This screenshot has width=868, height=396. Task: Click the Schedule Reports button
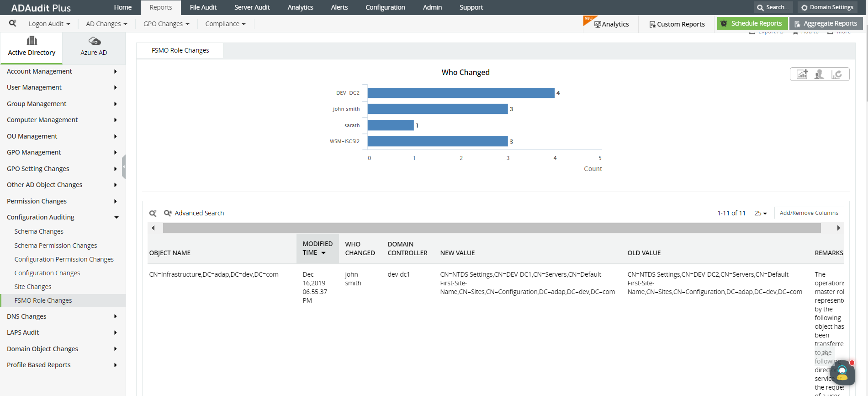(x=752, y=23)
